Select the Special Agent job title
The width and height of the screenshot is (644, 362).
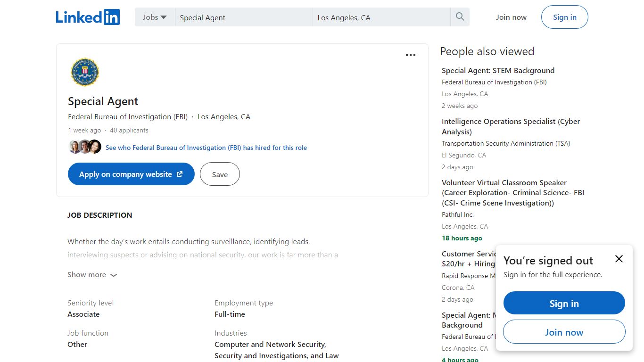tap(103, 101)
